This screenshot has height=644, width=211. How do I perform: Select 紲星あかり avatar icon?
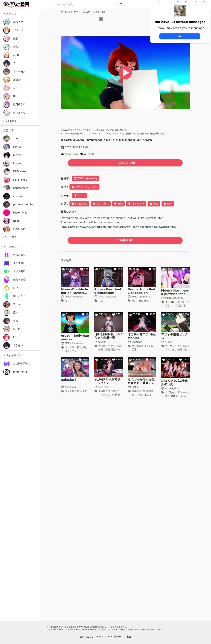[7, 113]
